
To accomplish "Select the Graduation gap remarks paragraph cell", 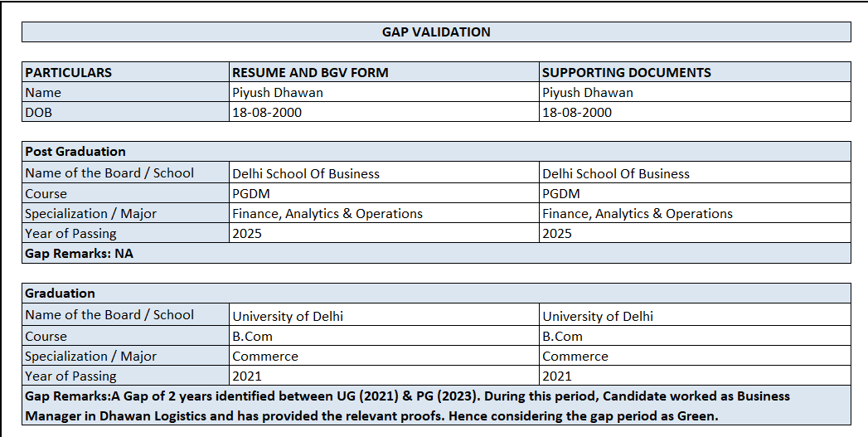I will pos(436,406).
